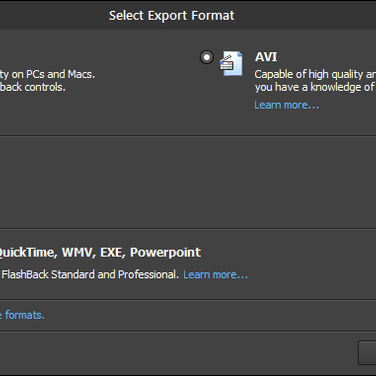This screenshot has width=376, height=376.
Task: Click the "you have a knowledge of" text
Action: (x=315, y=87)
